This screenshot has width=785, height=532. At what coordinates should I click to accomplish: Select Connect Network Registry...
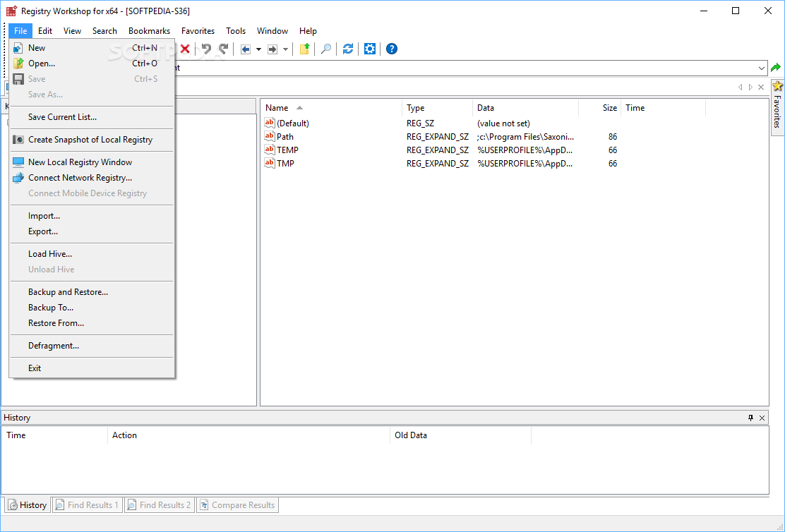(x=92, y=178)
